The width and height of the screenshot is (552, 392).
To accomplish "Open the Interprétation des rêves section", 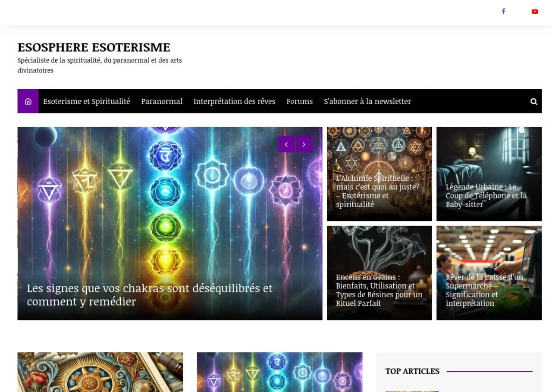I will 234,101.
